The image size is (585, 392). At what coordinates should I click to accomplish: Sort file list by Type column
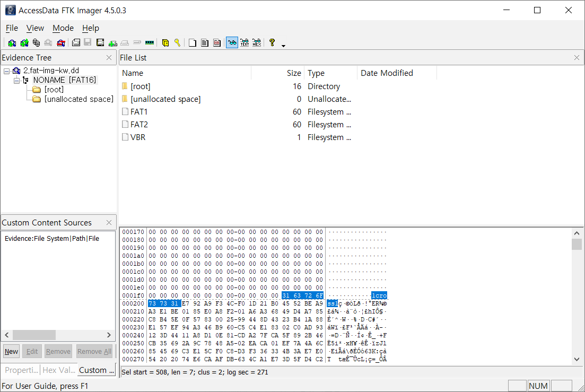point(330,73)
